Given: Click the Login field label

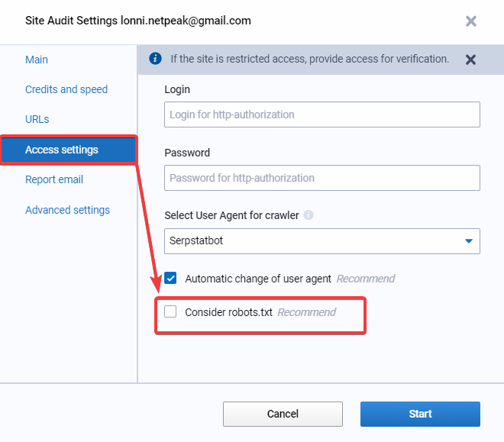Looking at the screenshot, I should [177, 89].
